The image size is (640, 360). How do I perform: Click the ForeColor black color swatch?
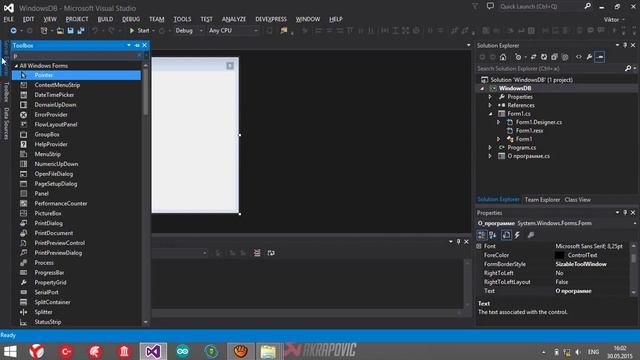point(559,256)
